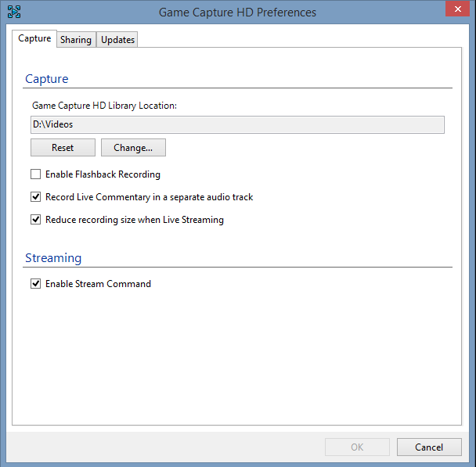Click the Cancel button

pyautogui.click(x=429, y=447)
